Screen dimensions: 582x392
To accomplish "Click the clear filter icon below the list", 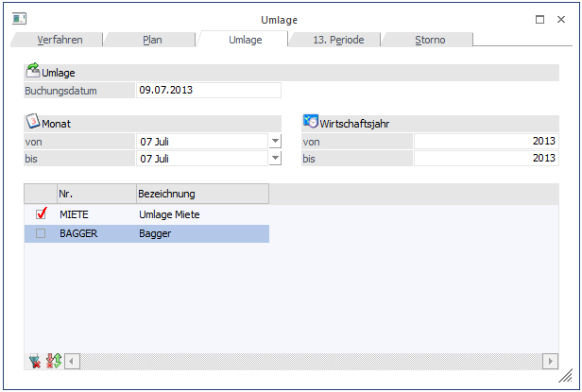I will pyautogui.click(x=36, y=361).
